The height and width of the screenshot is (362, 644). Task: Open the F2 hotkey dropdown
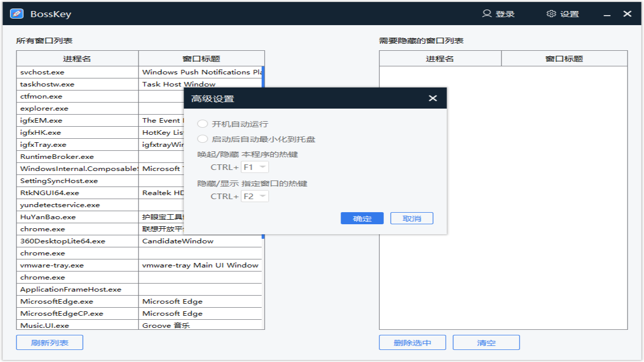click(x=255, y=196)
